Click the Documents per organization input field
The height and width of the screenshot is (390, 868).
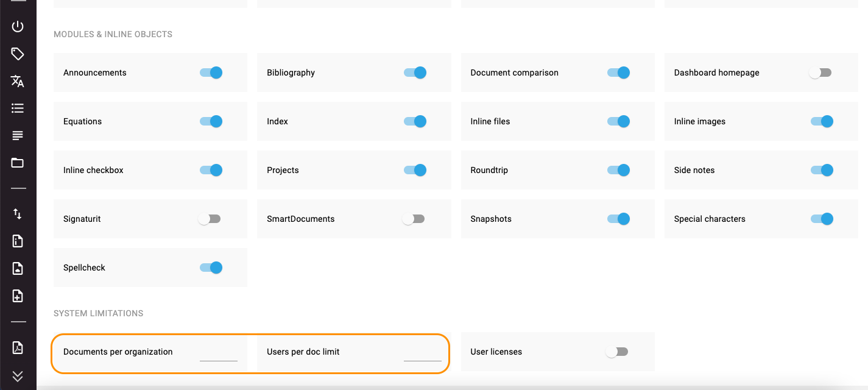[219, 352]
